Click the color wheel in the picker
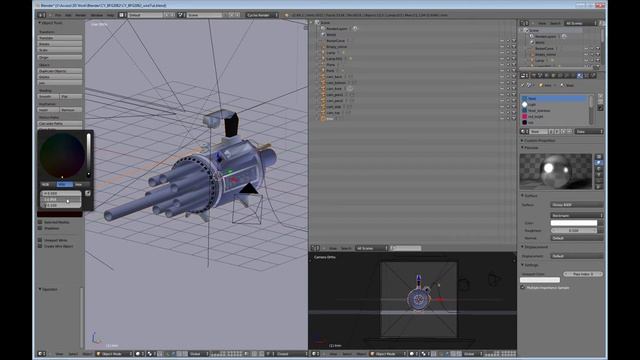The height and width of the screenshot is (360, 640). [62, 156]
